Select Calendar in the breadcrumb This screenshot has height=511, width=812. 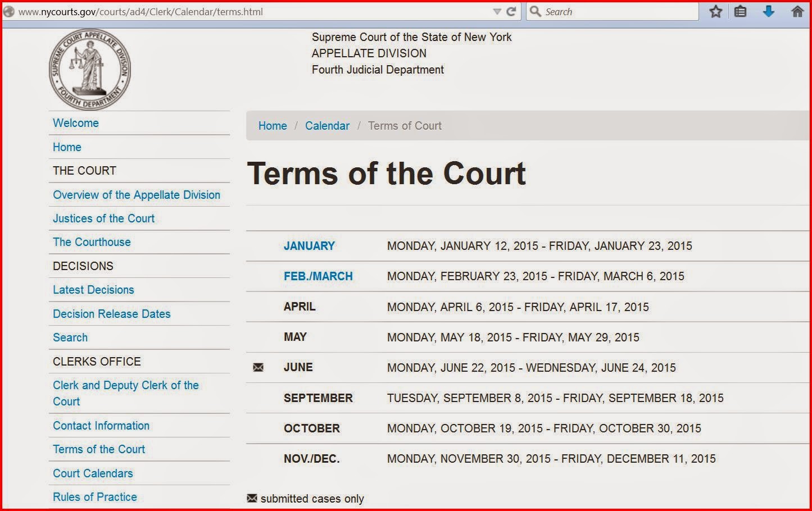(327, 126)
